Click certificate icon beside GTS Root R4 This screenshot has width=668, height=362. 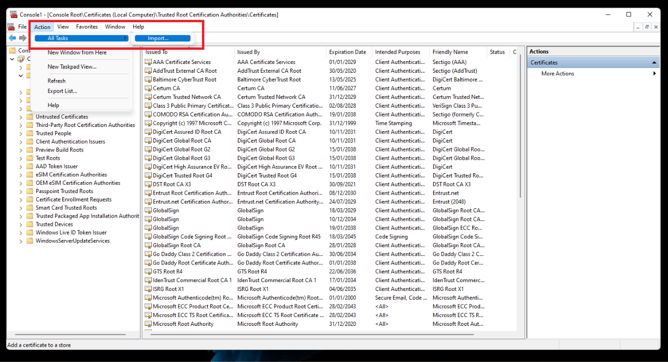[x=148, y=271]
